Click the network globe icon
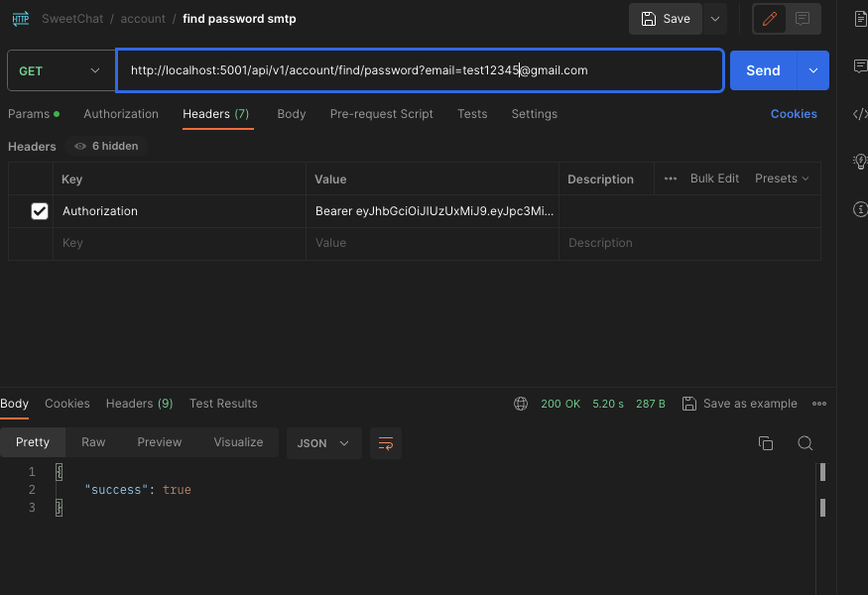 [x=521, y=404]
